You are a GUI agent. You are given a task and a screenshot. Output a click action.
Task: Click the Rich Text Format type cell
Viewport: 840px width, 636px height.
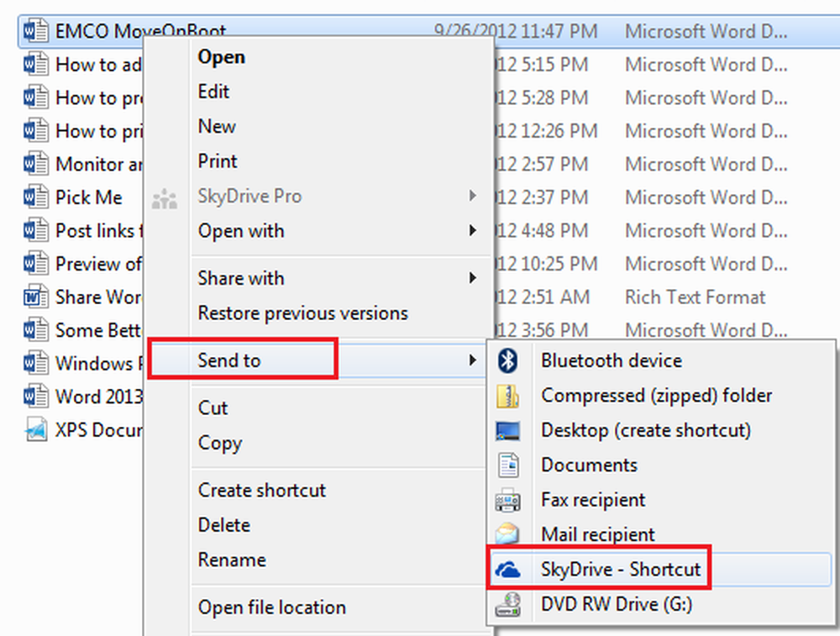(696, 297)
